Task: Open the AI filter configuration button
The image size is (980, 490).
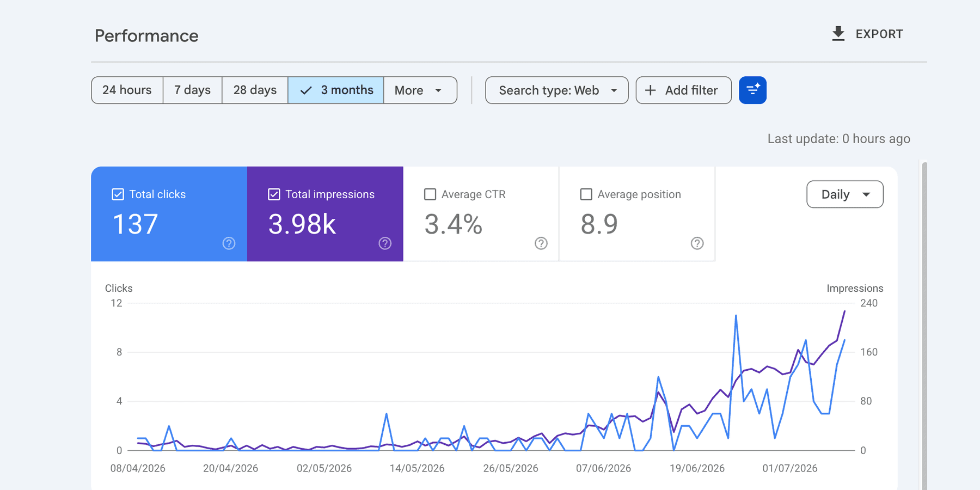Action: (752, 90)
